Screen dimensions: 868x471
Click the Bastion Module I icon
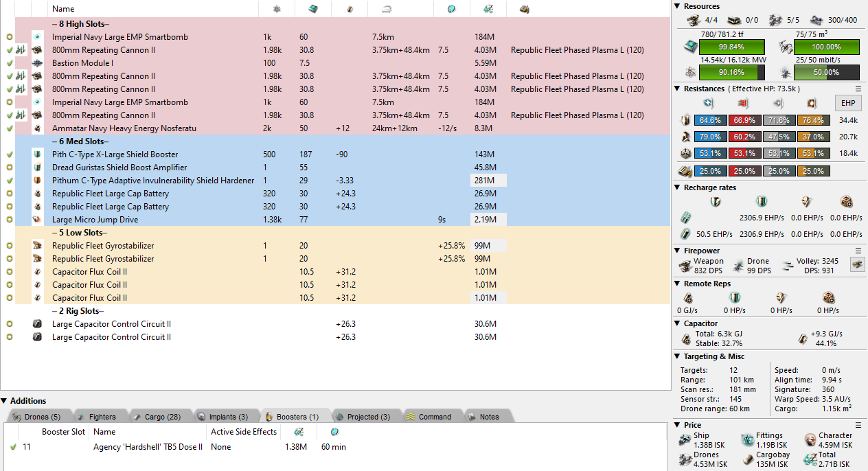(x=37, y=63)
